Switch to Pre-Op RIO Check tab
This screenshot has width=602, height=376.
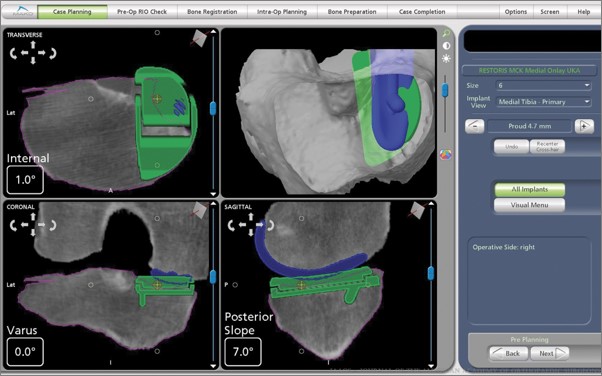(142, 12)
